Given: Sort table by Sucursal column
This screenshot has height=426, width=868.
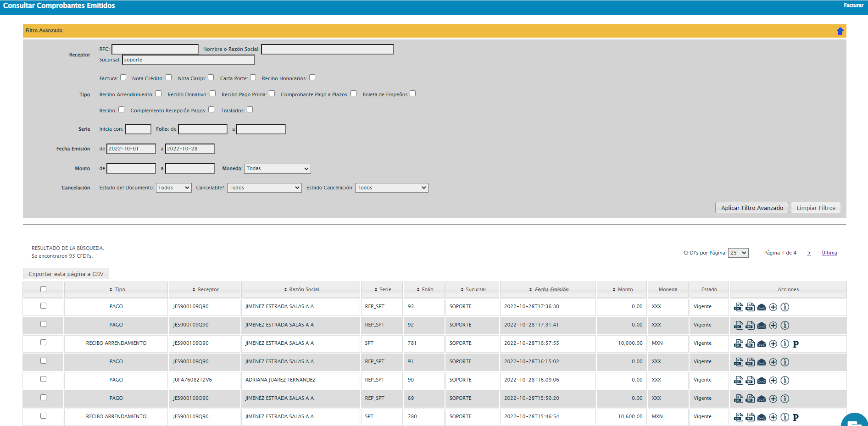Looking at the screenshot, I should [473, 289].
